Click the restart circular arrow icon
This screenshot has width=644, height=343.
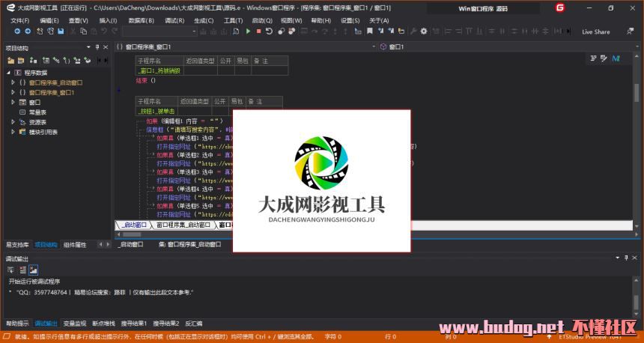click(x=269, y=31)
